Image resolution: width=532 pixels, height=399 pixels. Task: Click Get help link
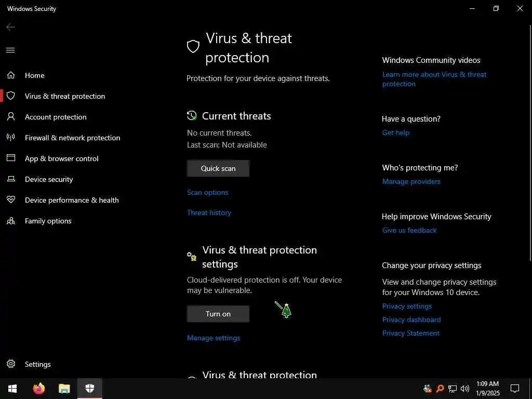pos(395,132)
